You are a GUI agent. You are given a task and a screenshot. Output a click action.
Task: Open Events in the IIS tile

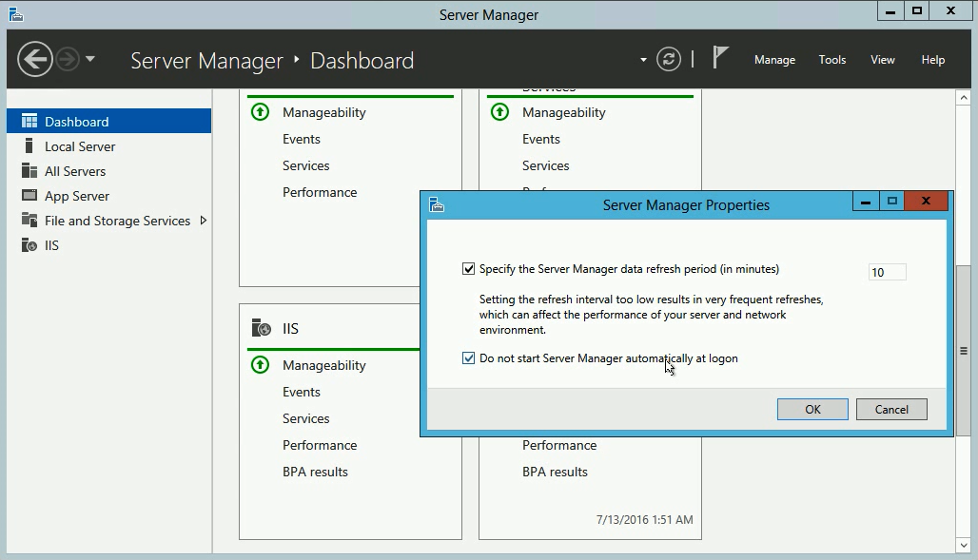coord(302,392)
